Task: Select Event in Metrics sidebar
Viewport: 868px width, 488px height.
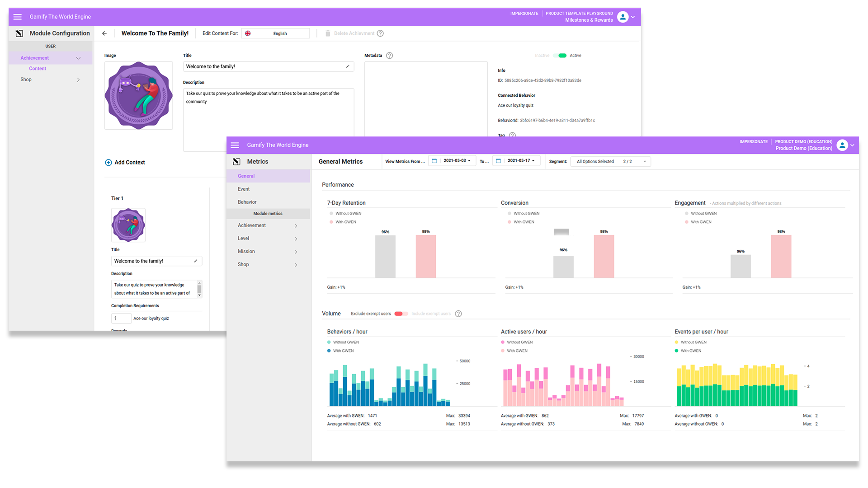Action: 269,189
